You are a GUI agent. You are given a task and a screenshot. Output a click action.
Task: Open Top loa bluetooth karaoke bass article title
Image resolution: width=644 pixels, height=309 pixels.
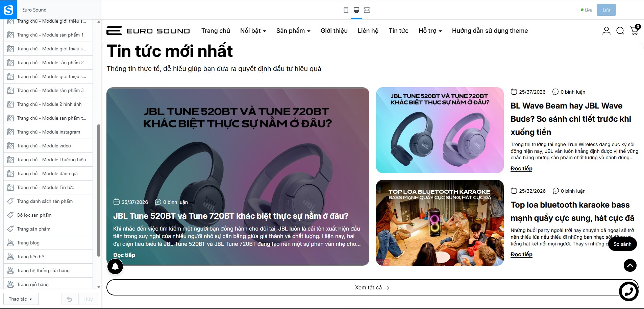click(572, 211)
